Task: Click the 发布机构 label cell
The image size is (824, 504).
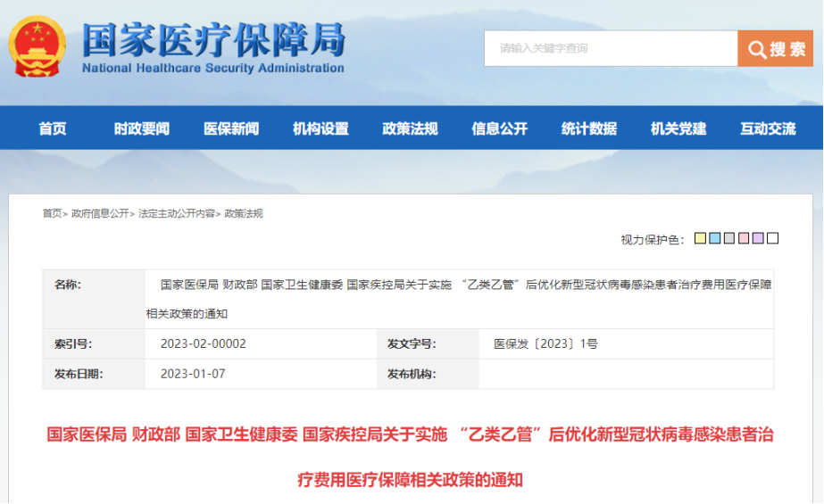Action: [428, 374]
